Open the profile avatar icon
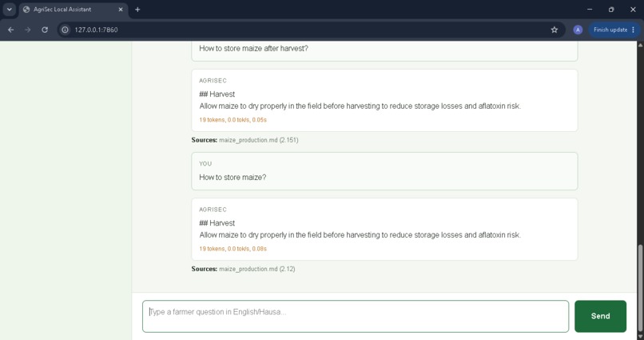Screen dimensions: 644x340 pos(578,30)
